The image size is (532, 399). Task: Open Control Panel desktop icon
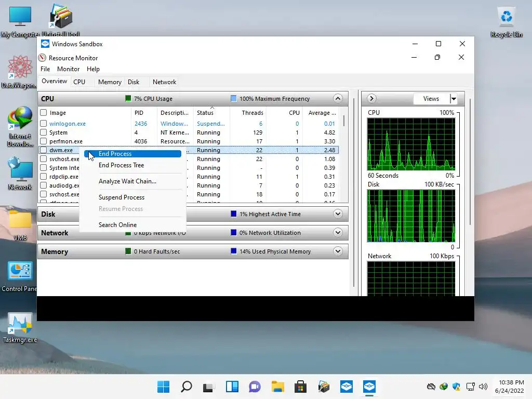point(19,275)
